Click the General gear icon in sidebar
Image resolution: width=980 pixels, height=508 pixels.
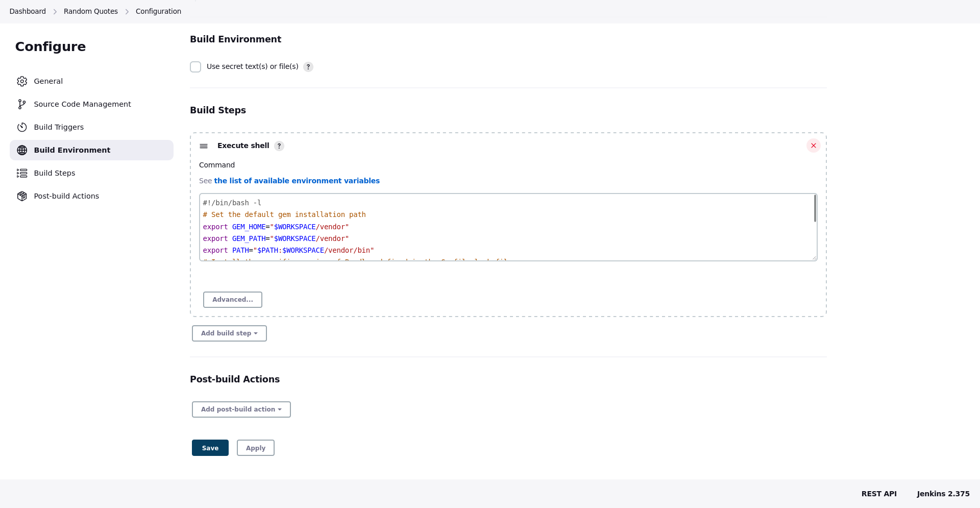click(x=22, y=81)
